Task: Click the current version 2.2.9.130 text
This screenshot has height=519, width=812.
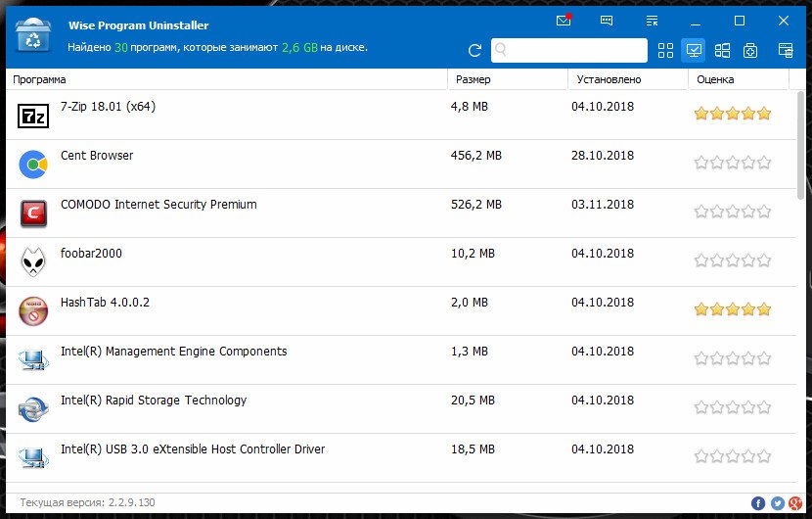Action: [x=87, y=502]
